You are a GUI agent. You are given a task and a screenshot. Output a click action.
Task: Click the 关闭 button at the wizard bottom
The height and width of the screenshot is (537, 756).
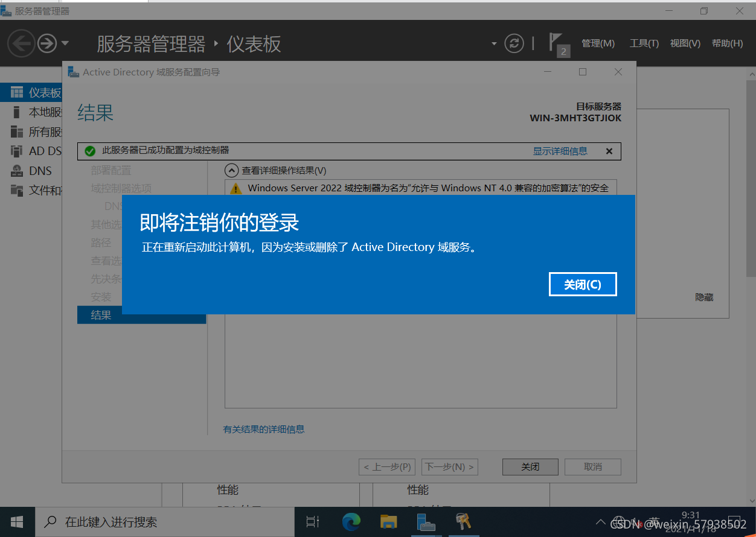coord(530,467)
